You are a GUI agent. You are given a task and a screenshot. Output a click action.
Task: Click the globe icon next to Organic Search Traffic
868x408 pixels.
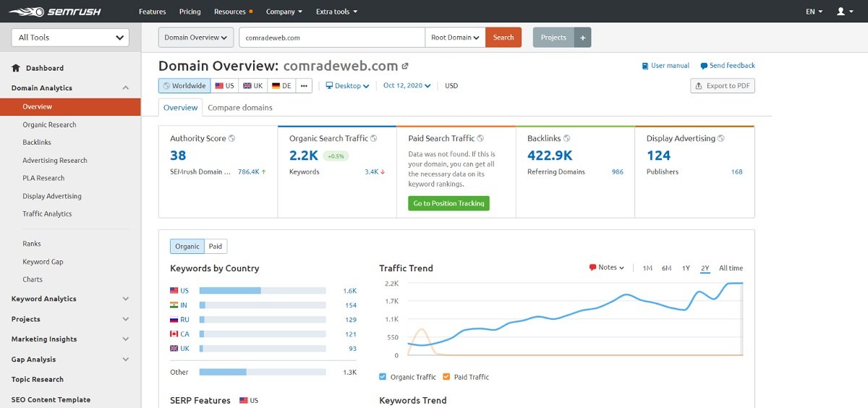(x=374, y=138)
